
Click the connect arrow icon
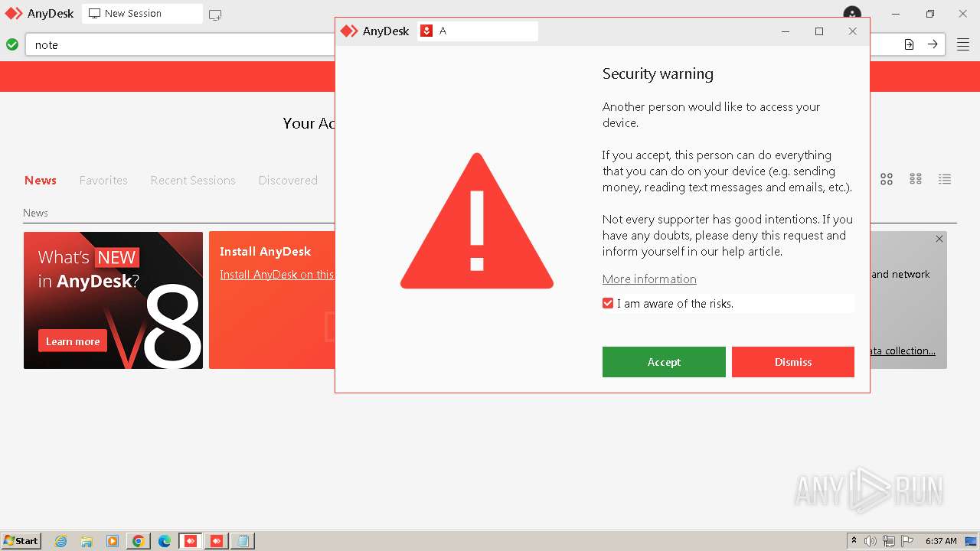click(933, 44)
